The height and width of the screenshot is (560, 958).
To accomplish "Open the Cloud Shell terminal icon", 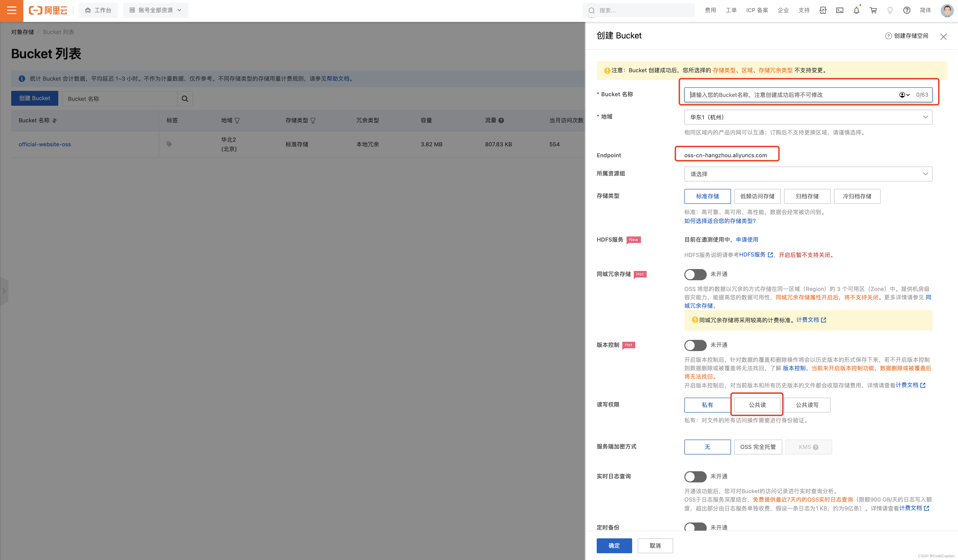I will [x=840, y=10].
